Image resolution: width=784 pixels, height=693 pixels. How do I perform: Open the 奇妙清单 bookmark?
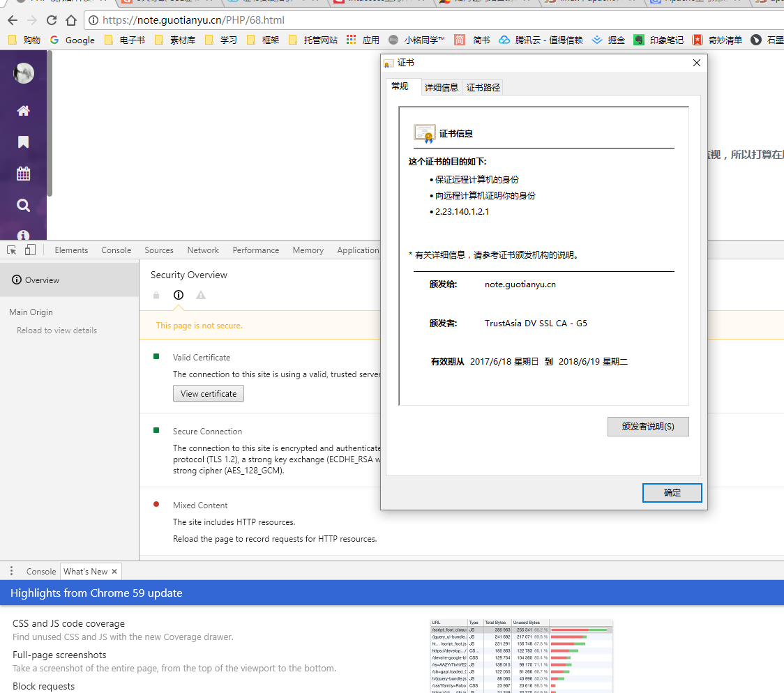pyautogui.click(x=718, y=40)
